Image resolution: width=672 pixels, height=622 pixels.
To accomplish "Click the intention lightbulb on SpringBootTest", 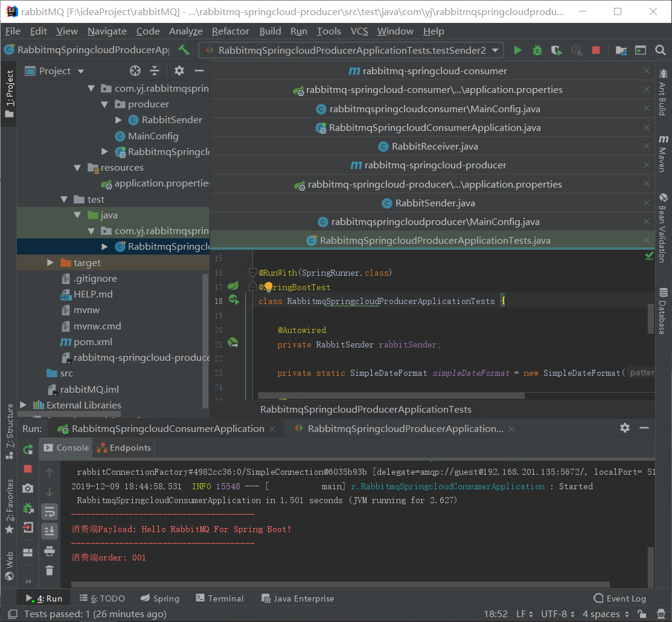I will pos(268,286).
